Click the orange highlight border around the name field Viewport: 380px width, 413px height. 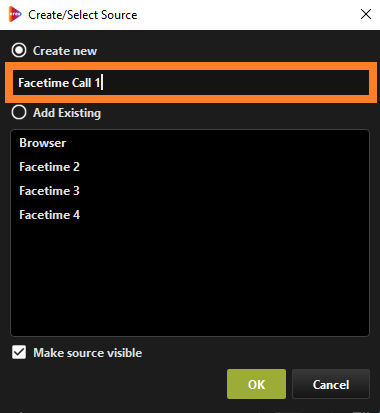[x=190, y=66]
